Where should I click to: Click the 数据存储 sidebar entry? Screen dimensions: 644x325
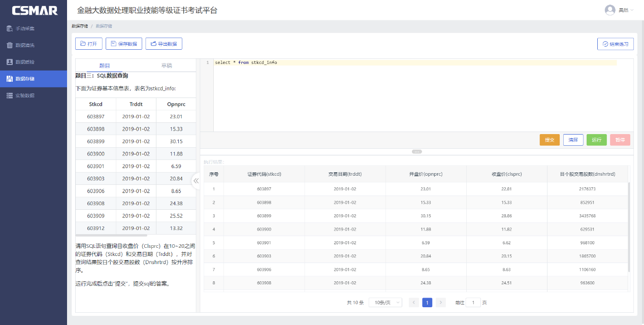tap(24, 79)
